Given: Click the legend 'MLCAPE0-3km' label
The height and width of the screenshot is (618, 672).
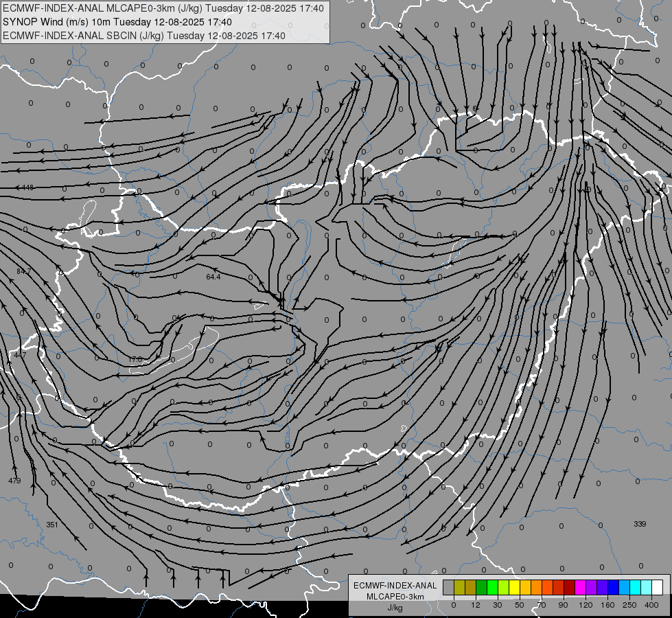Looking at the screenshot, I should coord(395,597).
